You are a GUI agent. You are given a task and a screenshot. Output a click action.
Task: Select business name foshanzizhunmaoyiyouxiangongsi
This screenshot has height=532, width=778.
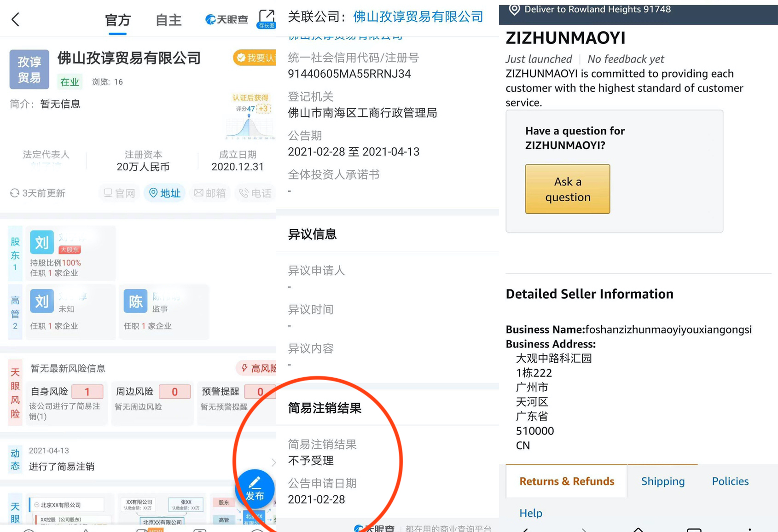coord(668,330)
